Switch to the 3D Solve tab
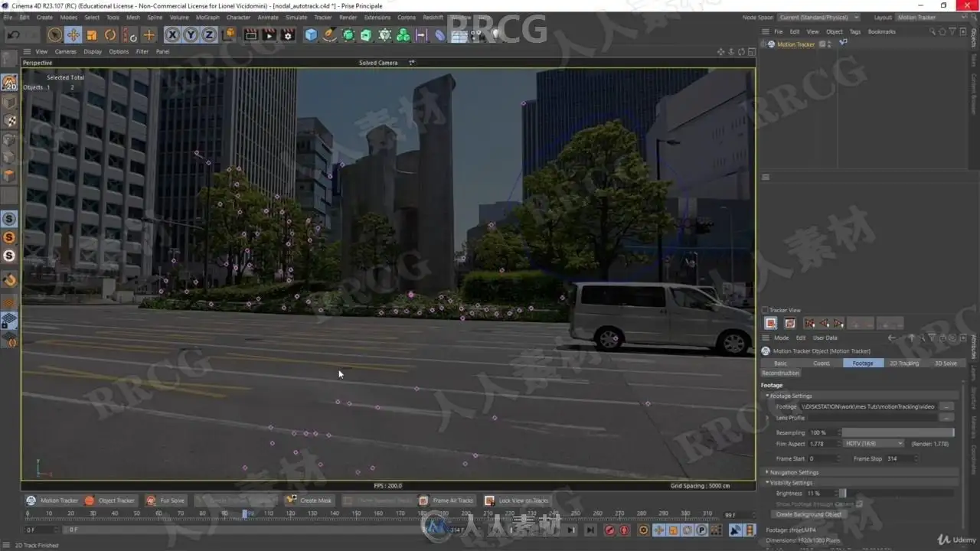This screenshot has height=551, width=980. tap(945, 363)
